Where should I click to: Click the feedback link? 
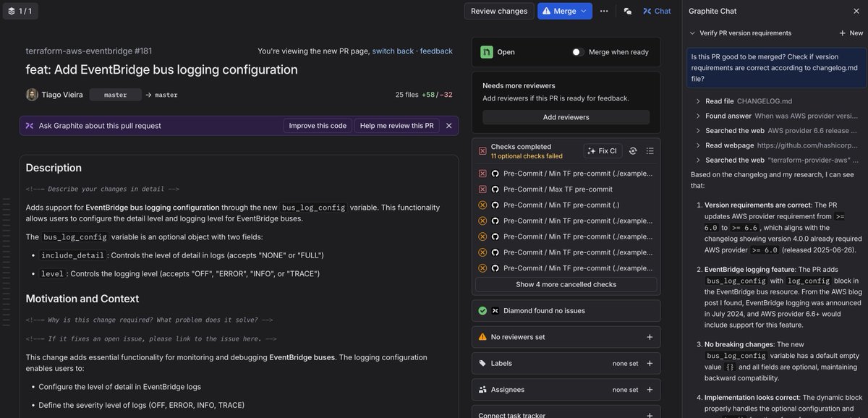coord(436,51)
